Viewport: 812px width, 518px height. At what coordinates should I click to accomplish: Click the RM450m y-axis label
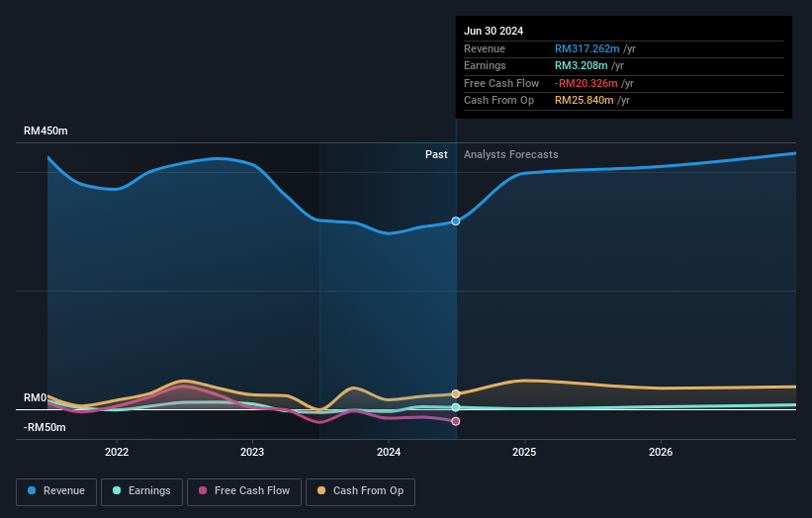pos(45,130)
